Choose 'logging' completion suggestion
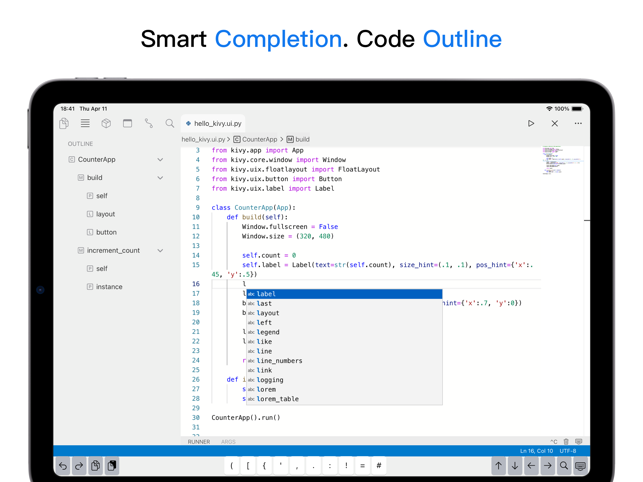Image resolution: width=643 pixels, height=482 pixels. click(344, 380)
